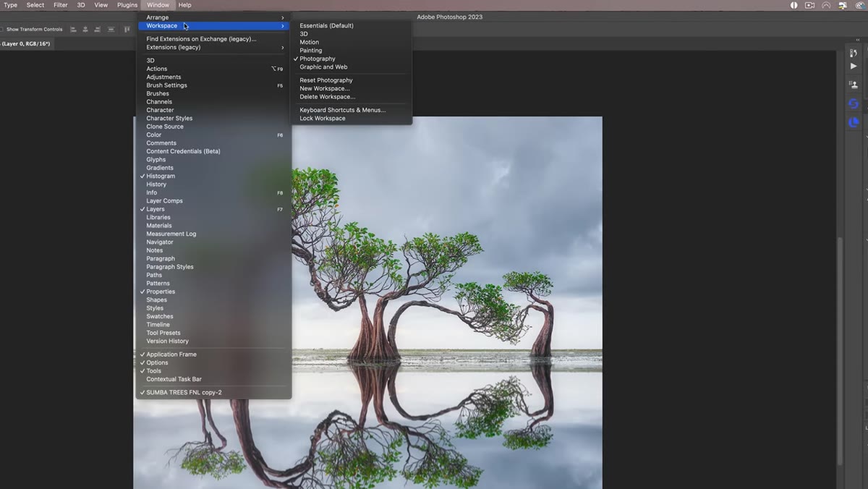
Task: Click the arch-shaped icon in macOS menu bar
Action: click(826, 5)
